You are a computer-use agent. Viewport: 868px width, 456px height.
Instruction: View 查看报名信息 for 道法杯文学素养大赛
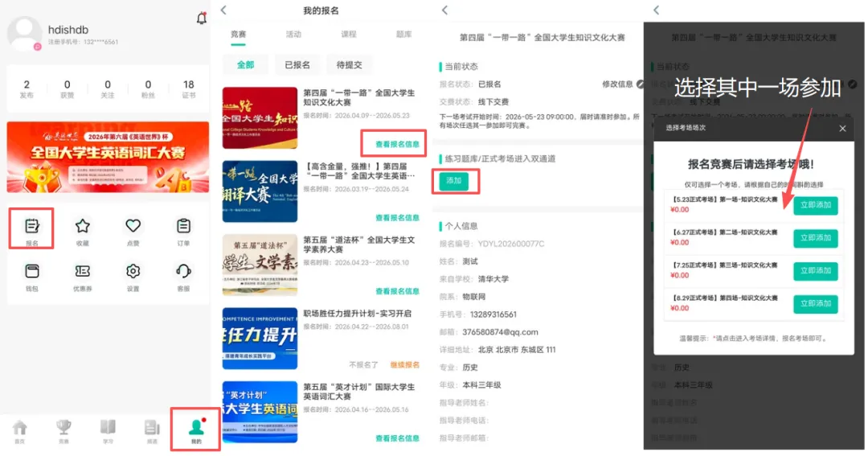(x=397, y=291)
